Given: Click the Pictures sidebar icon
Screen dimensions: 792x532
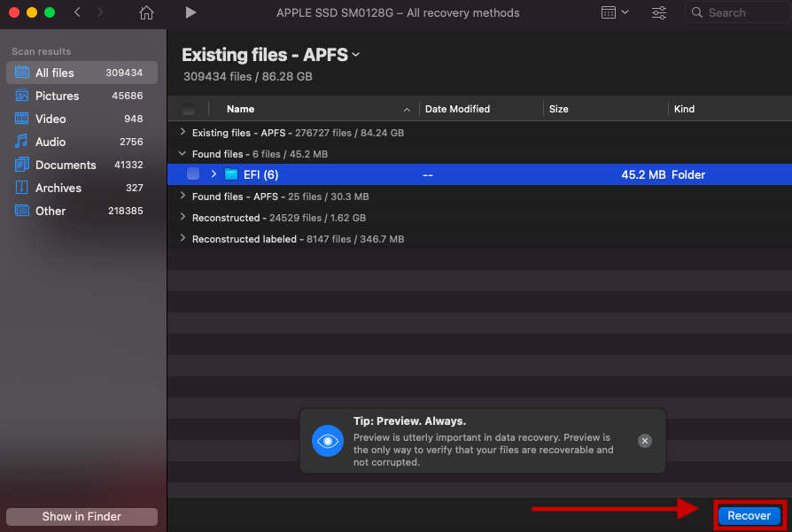Looking at the screenshot, I should point(22,95).
